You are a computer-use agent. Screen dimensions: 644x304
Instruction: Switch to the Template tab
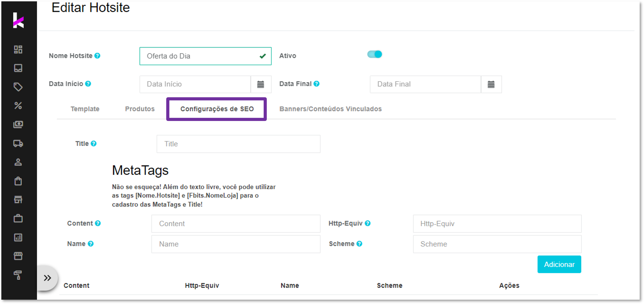click(x=85, y=109)
